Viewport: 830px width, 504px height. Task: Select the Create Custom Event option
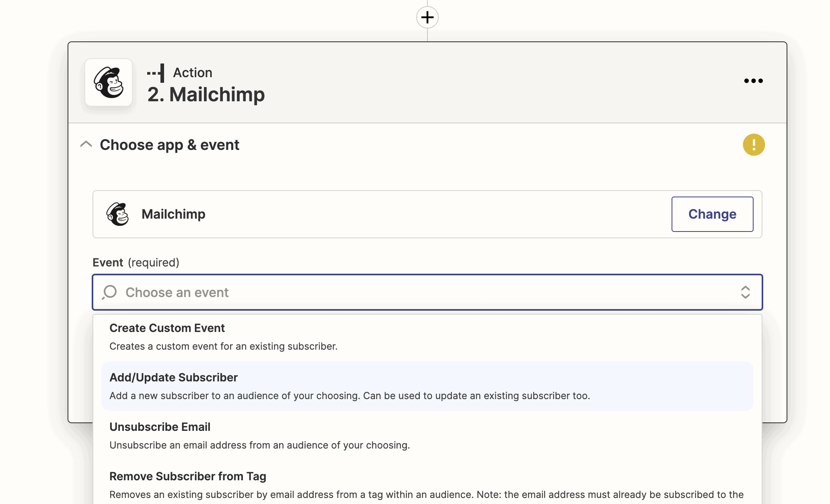pyautogui.click(x=427, y=337)
